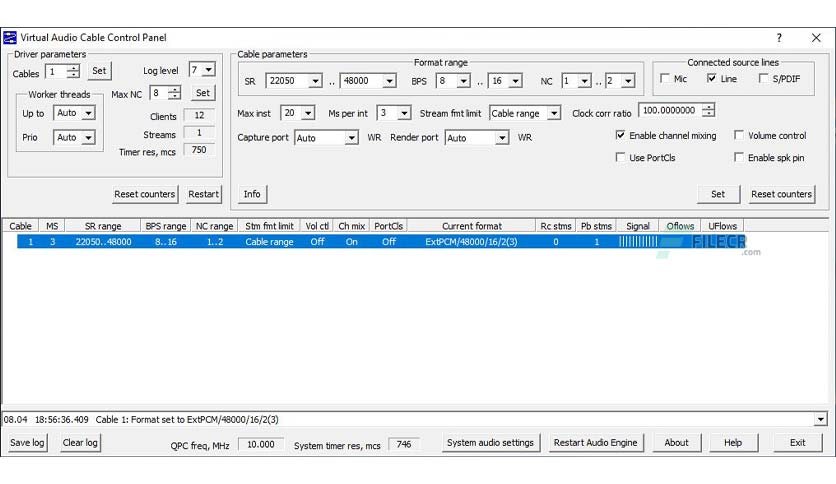Click the Max NC stepper arrows
This screenshot has height=484, width=836.
pyautogui.click(x=174, y=93)
